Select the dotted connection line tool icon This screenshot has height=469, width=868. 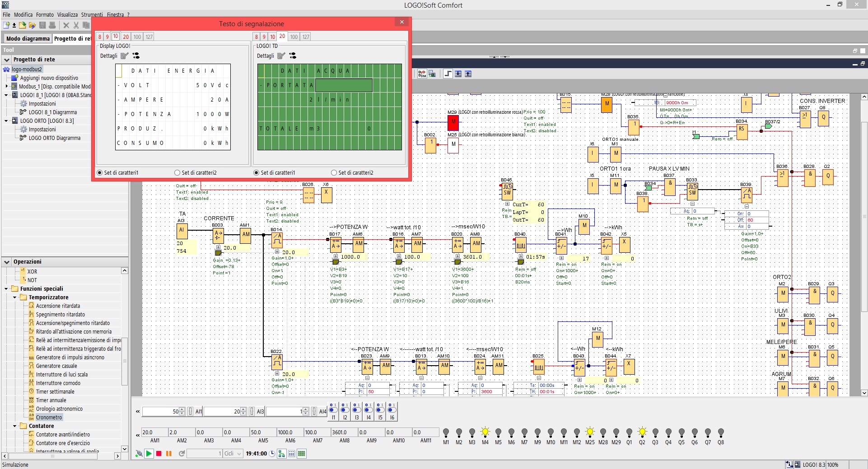pos(448,74)
